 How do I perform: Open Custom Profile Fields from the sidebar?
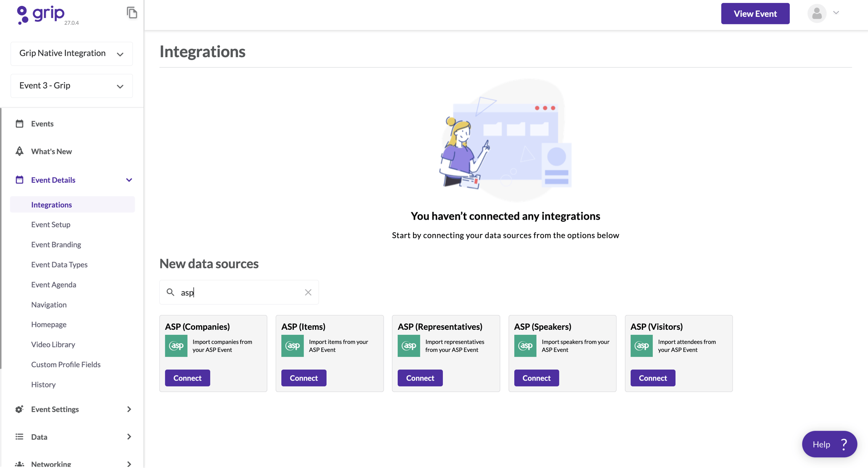(66, 364)
